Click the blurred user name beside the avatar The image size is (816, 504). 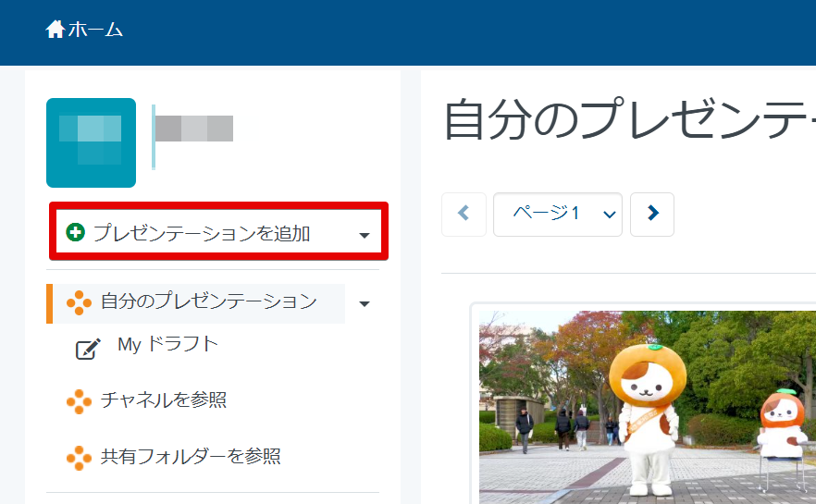tap(193, 129)
